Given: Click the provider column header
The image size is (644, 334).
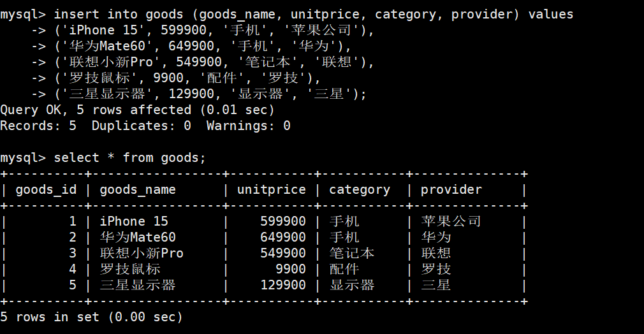Looking at the screenshot, I should pos(451,190).
